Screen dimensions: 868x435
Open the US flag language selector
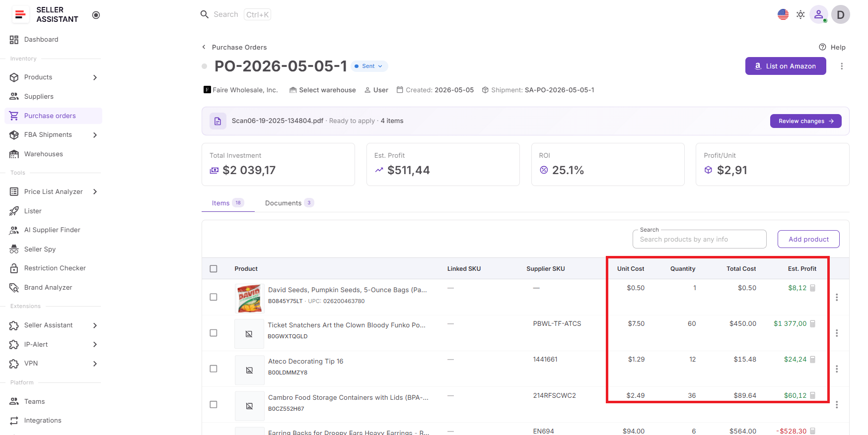point(783,14)
